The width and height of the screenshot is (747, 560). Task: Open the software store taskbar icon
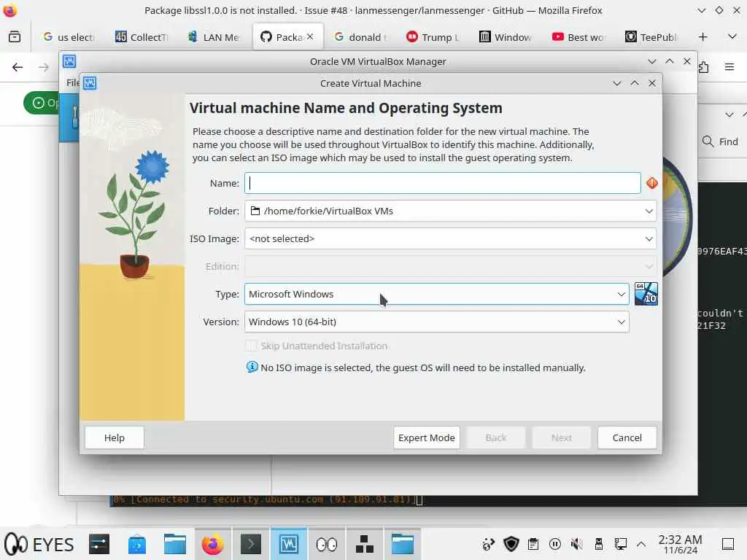click(137, 544)
